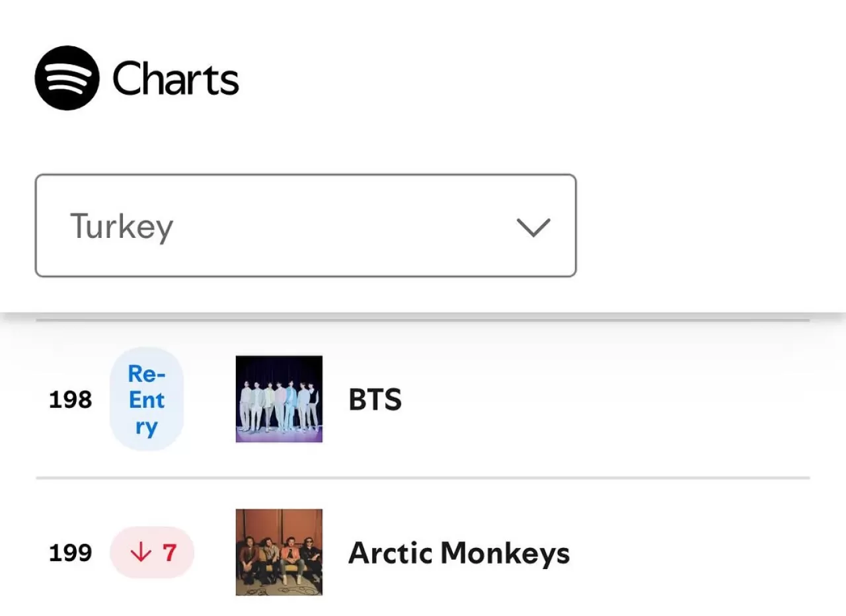Screen dimensions: 846x616
Task: Click the BTS group photo thumbnail
Action: click(x=278, y=399)
